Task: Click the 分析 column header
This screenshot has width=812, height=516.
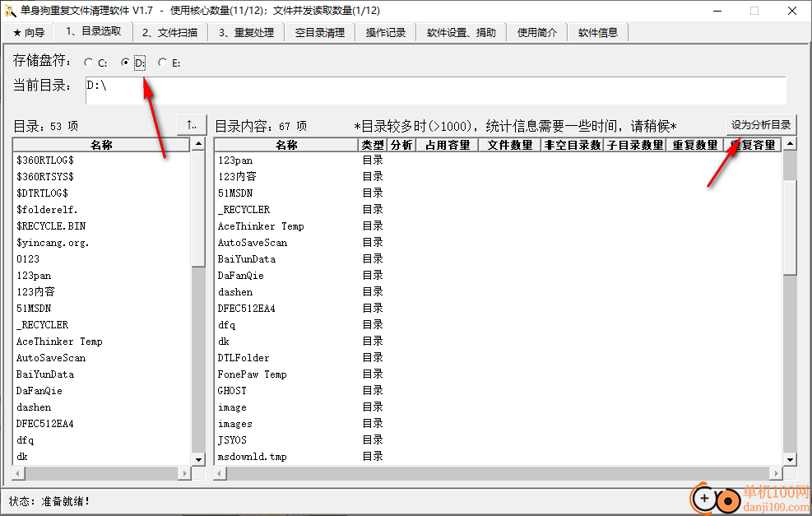Action: point(401,145)
